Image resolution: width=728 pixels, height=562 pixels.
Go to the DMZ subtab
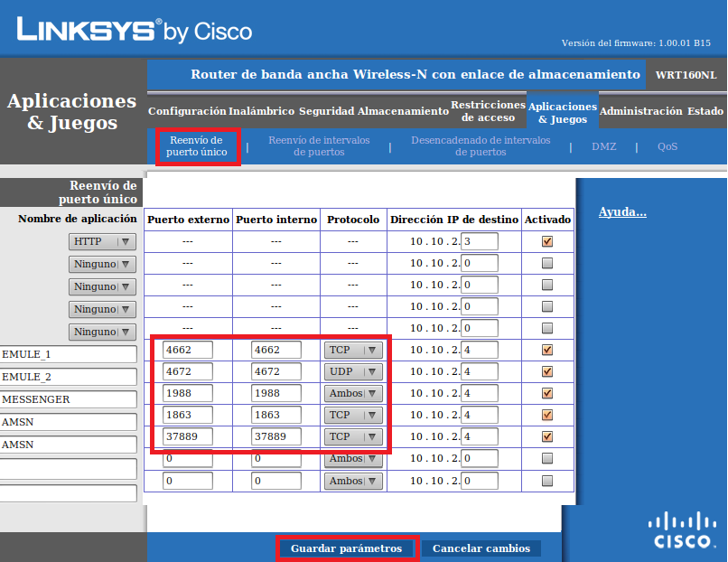tap(603, 146)
